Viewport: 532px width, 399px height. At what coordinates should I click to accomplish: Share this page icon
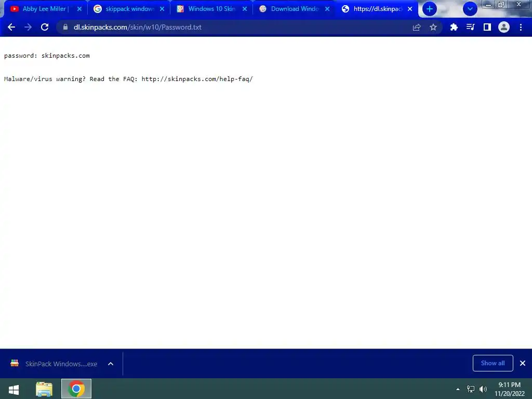[x=416, y=27]
